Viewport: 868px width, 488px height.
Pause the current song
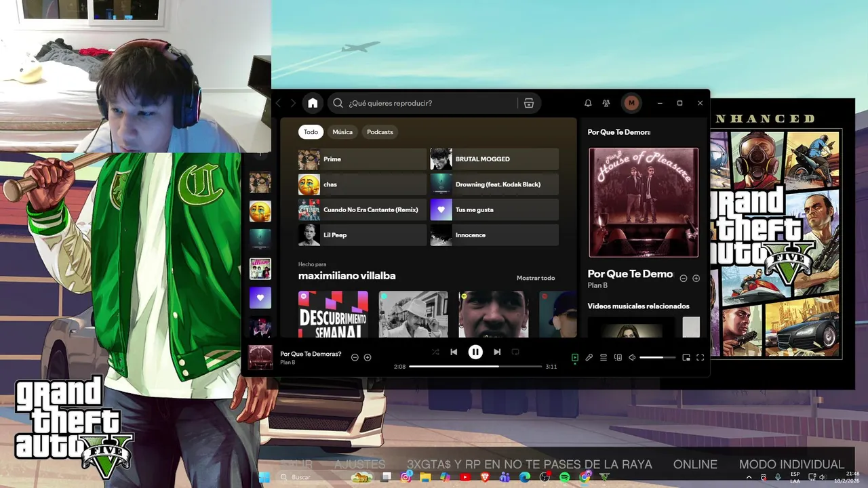[475, 352]
